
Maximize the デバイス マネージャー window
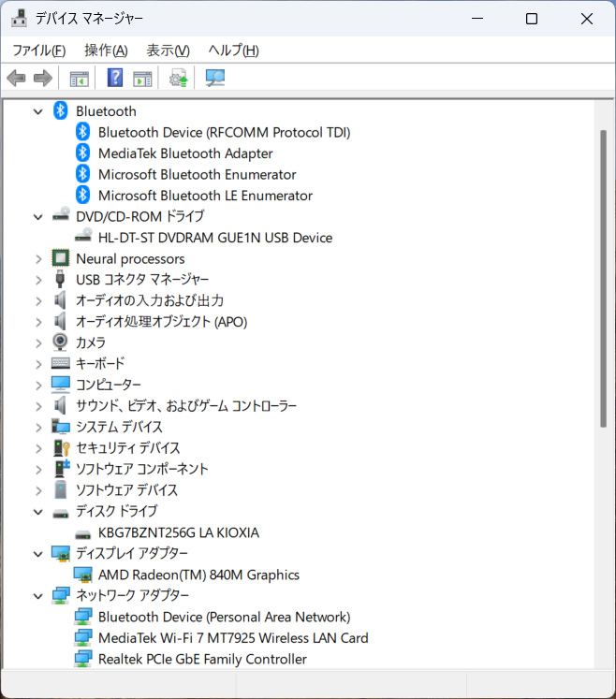[532, 19]
